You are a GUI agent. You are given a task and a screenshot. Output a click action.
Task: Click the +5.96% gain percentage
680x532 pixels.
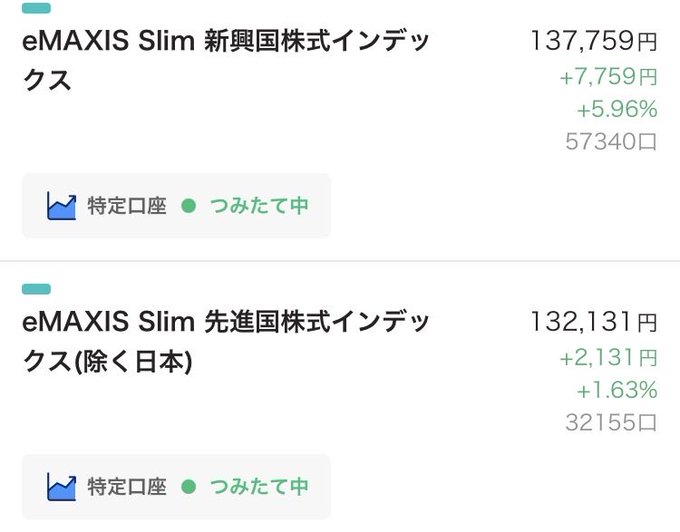coord(616,109)
